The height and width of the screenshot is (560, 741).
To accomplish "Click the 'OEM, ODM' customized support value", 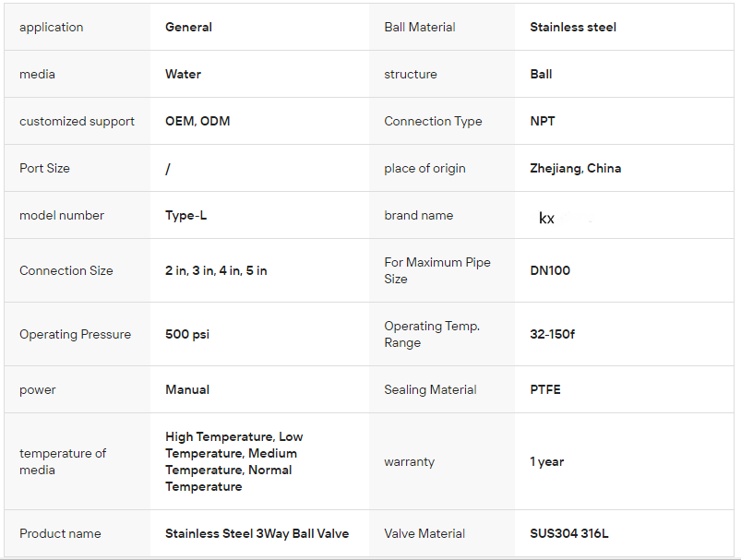I will point(197,121).
